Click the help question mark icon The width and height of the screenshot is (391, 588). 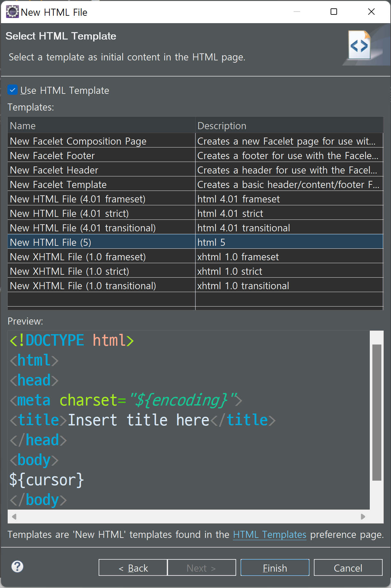coord(17,566)
